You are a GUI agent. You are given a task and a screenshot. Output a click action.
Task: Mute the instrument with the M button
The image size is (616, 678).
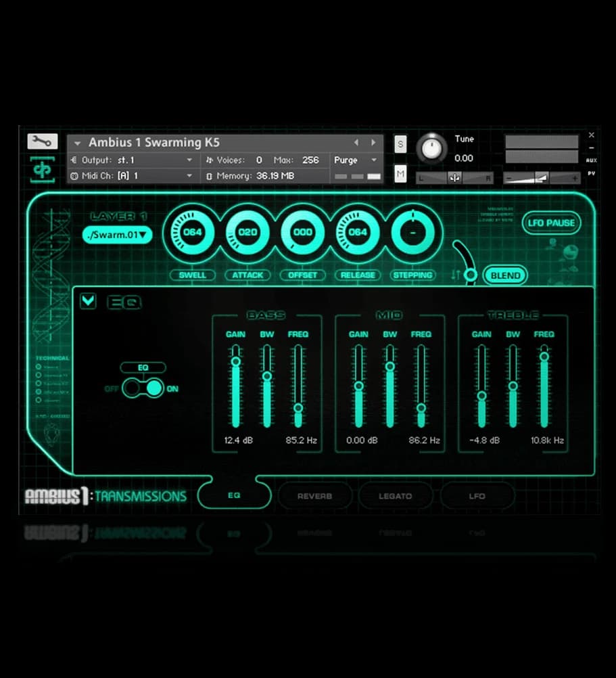[x=401, y=174]
